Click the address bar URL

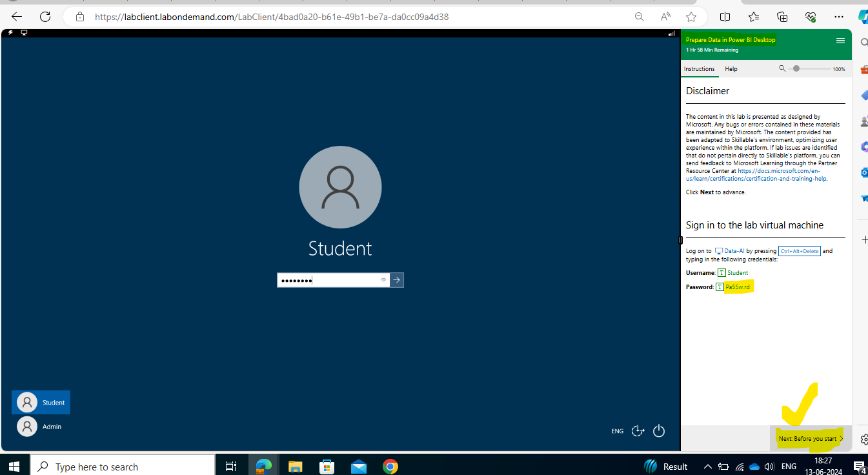click(272, 17)
